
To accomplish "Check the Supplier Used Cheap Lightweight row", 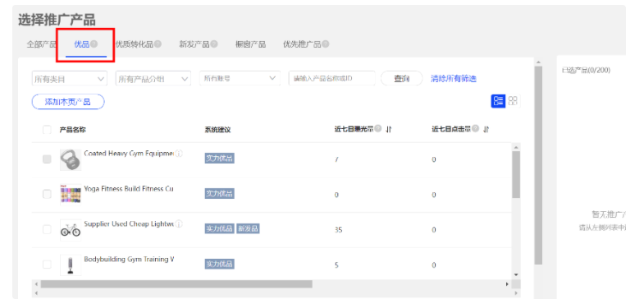I will click(47, 229).
